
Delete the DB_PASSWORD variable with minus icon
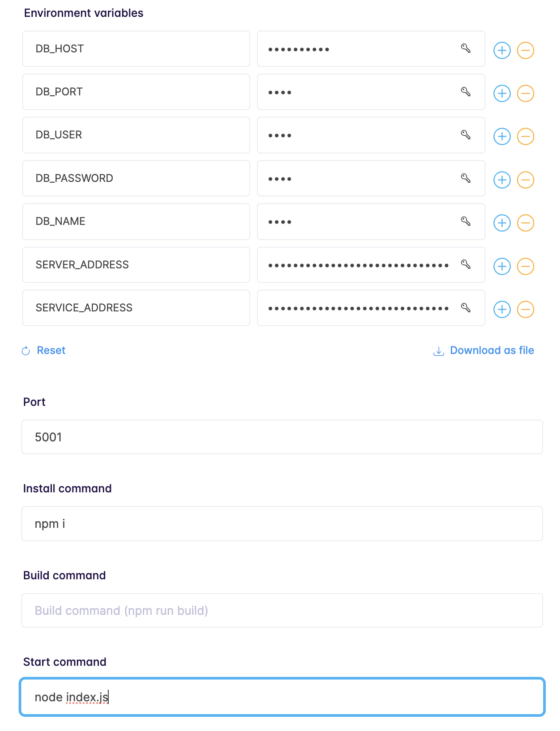pos(526,180)
